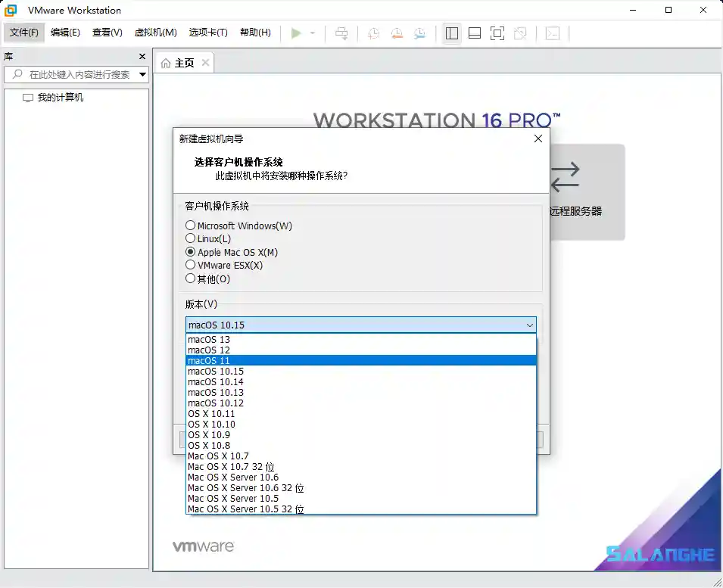The width and height of the screenshot is (723, 588).
Task: Choose the VMware ESX(X) radio button
Action: pyautogui.click(x=189, y=266)
